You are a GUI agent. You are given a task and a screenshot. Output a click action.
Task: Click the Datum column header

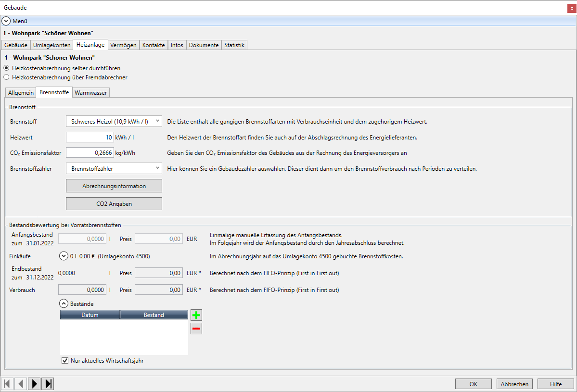click(x=90, y=315)
